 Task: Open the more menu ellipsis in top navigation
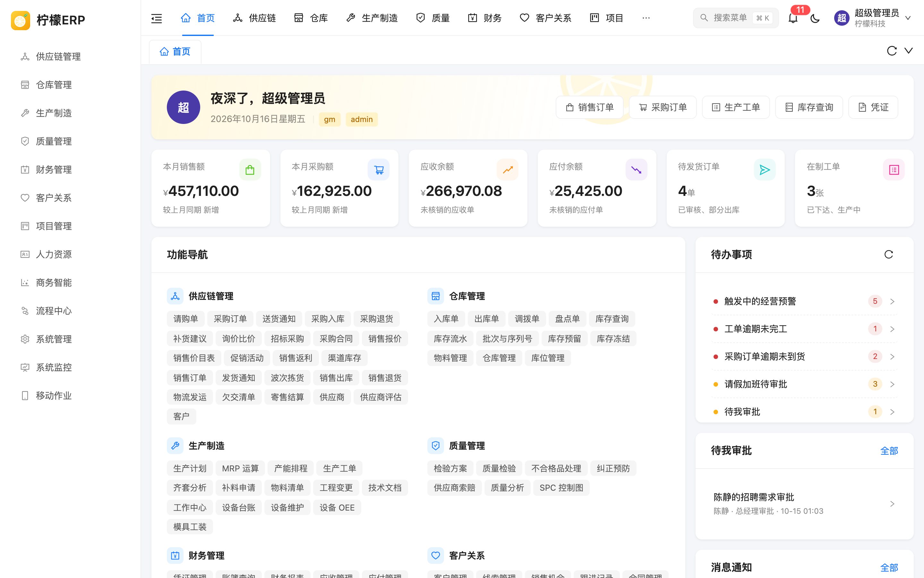coord(646,18)
